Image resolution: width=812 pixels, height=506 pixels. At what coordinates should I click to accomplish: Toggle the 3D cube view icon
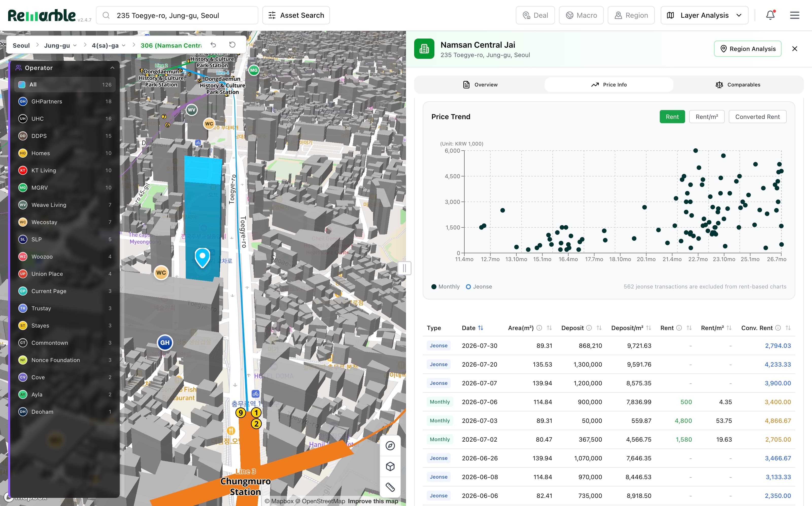coord(390,466)
